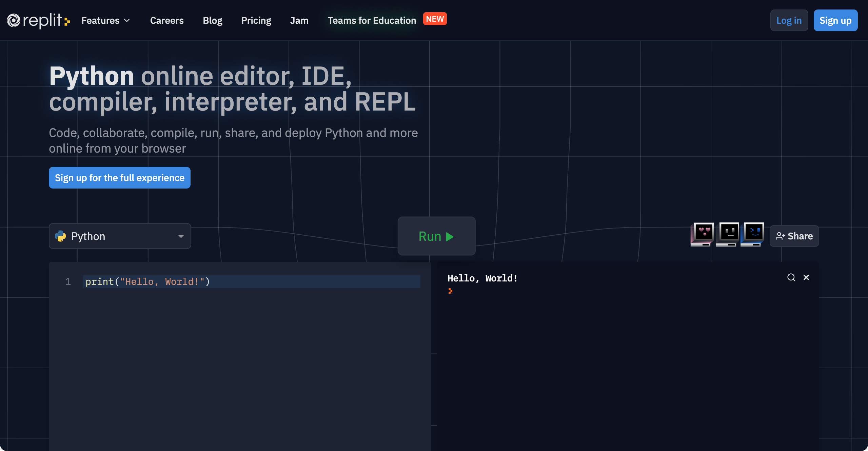868x451 pixels.
Task: Click the orange console prompt symbol
Action: coord(450,291)
